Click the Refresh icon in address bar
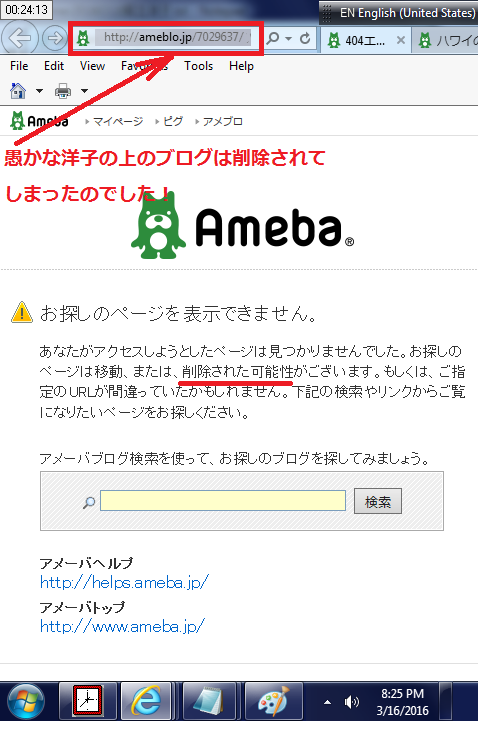Image resolution: width=478 pixels, height=733 pixels. 305,38
